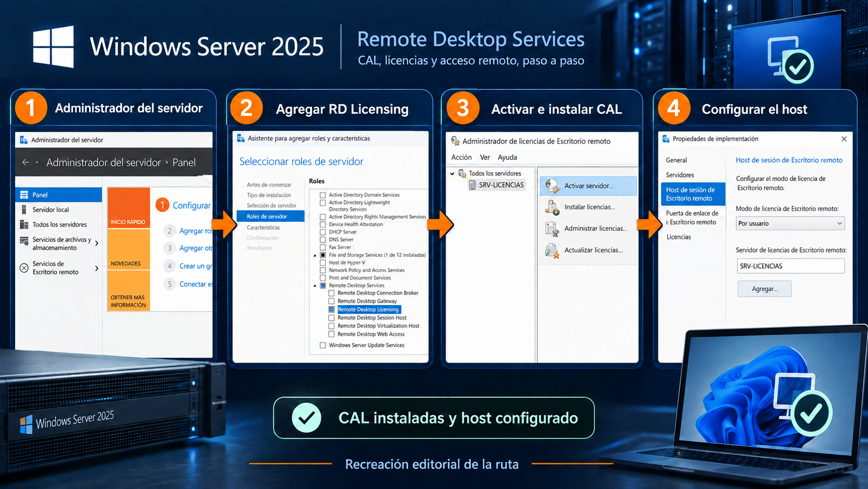
Task: Collapse the File and Storage Services tree node
Action: click(x=315, y=255)
